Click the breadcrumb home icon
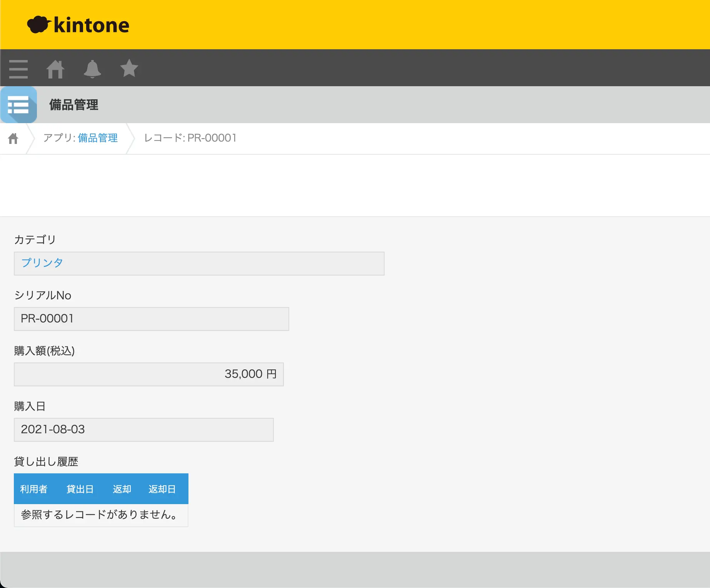Screen dimensions: 710x588 point(13,138)
